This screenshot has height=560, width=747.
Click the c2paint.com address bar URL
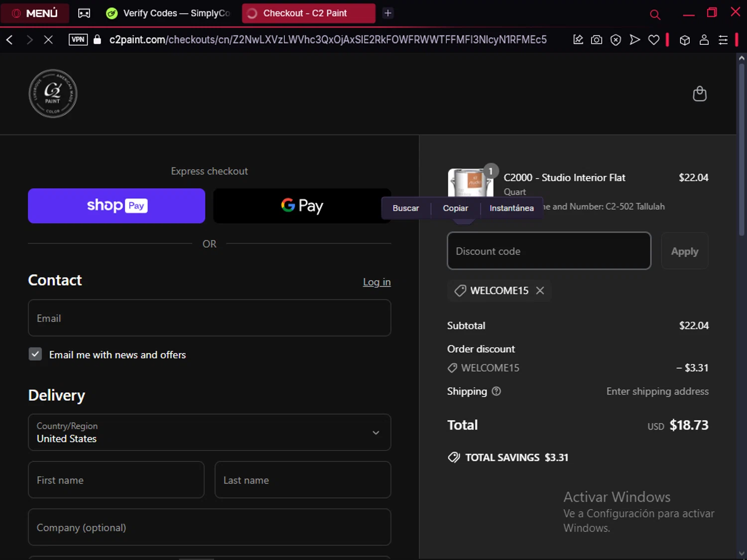(328, 40)
